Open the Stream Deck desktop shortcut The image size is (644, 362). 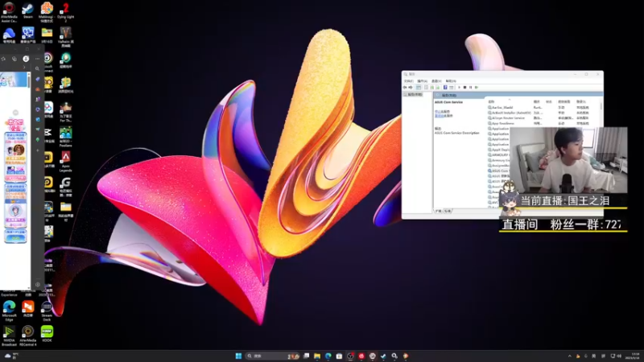click(47, 311)
